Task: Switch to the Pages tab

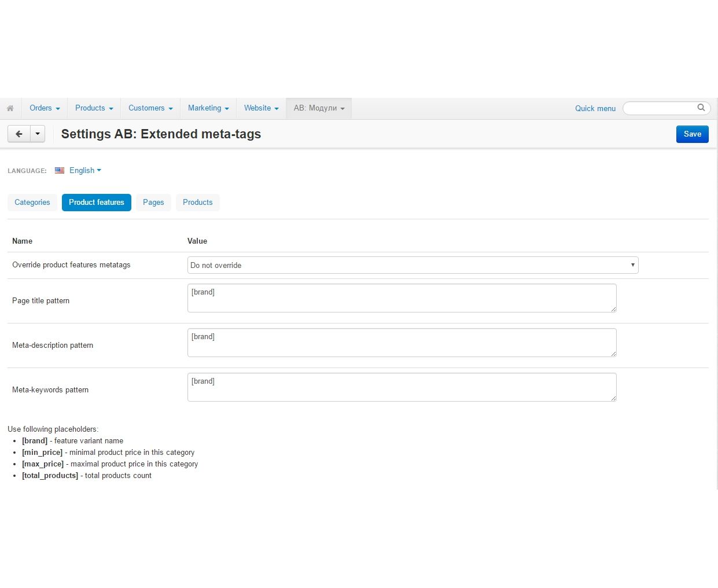Action: (x=153, y=203)
